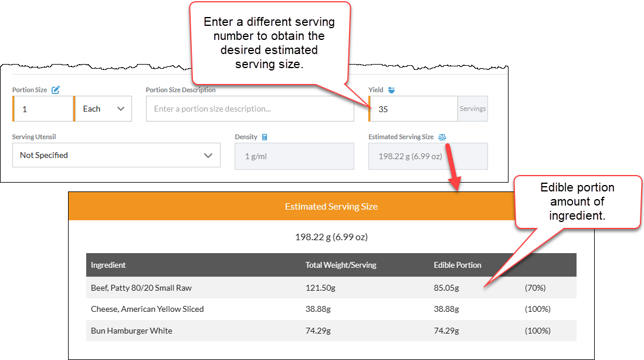The width and height of the screenshot is (644, 360).
Task: Open the chevron beside Not Specified
Action: (209, 154)
